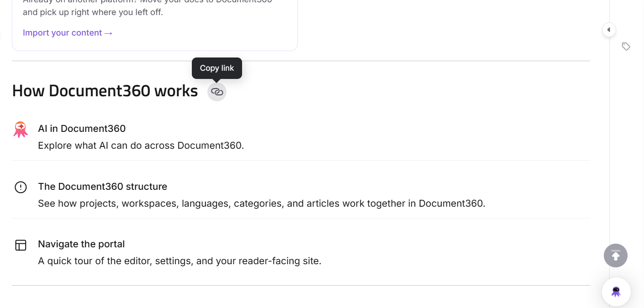Click the How Document360 works heading
Image resolution: width=644 pixels, height=308 pixels.
[105, 91]
